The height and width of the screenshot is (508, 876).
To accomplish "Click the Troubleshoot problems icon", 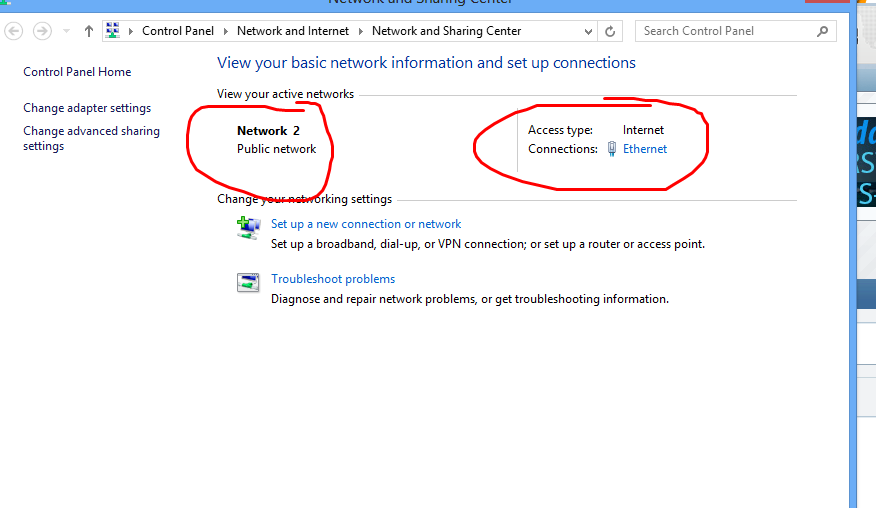I will (x=248, y=283).
